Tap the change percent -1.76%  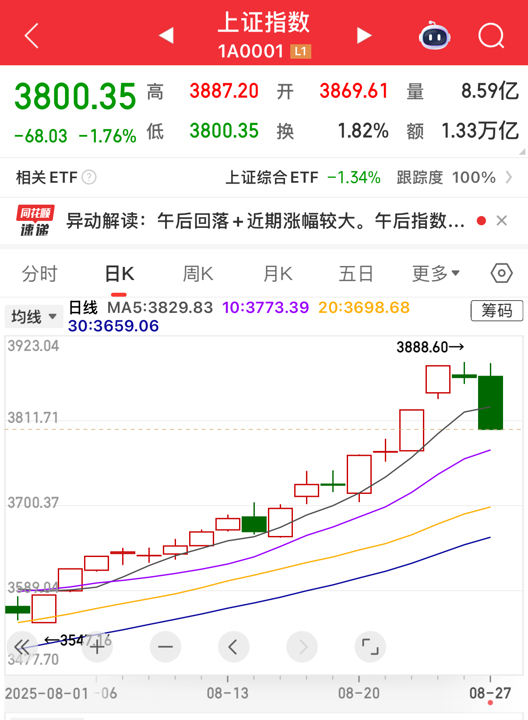(107, 136)
